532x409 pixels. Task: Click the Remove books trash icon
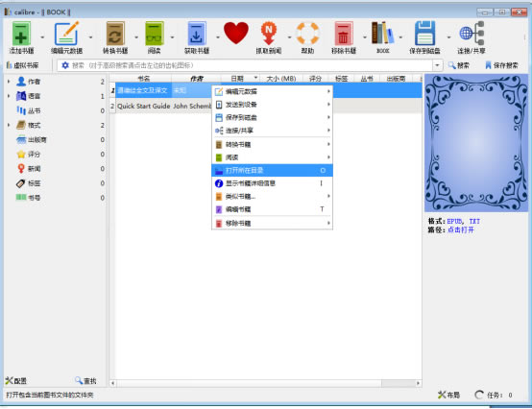point(344,34)
